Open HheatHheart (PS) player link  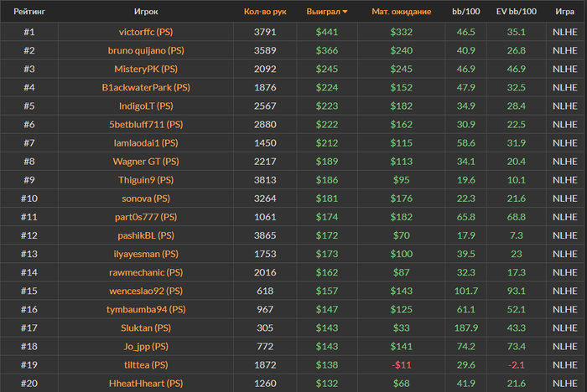[146, 383]
